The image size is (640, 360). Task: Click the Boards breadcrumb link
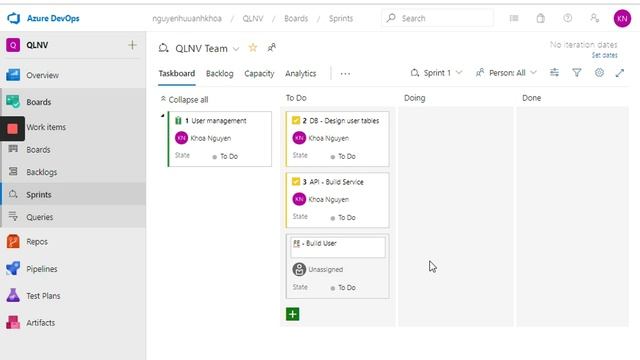(296, 18)
